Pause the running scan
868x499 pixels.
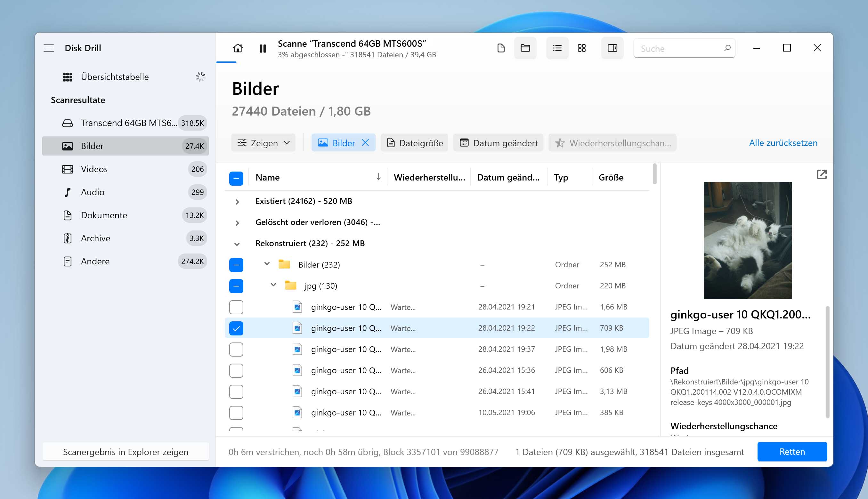click(x=263, y=48)
